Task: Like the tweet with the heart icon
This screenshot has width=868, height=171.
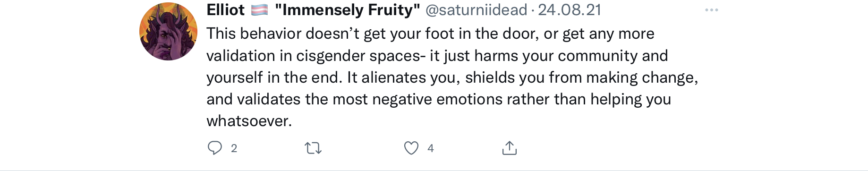Action: point(411,148)
